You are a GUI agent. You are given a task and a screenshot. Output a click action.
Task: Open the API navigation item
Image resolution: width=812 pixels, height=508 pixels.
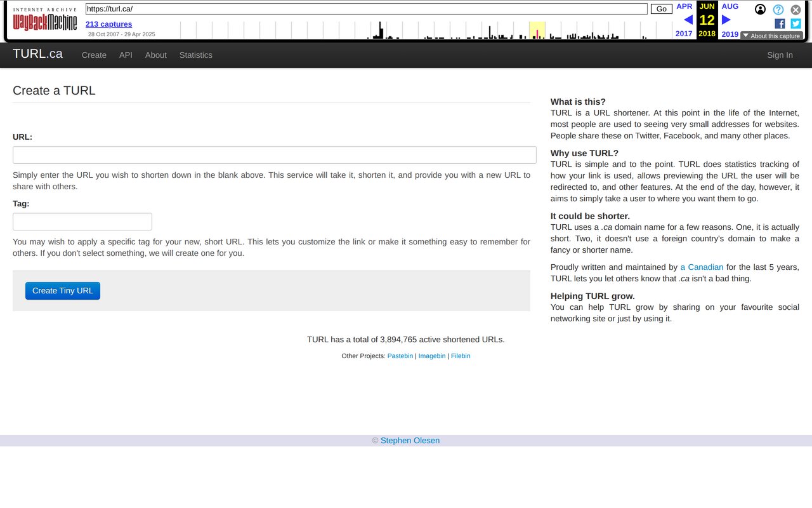point(126,55)
